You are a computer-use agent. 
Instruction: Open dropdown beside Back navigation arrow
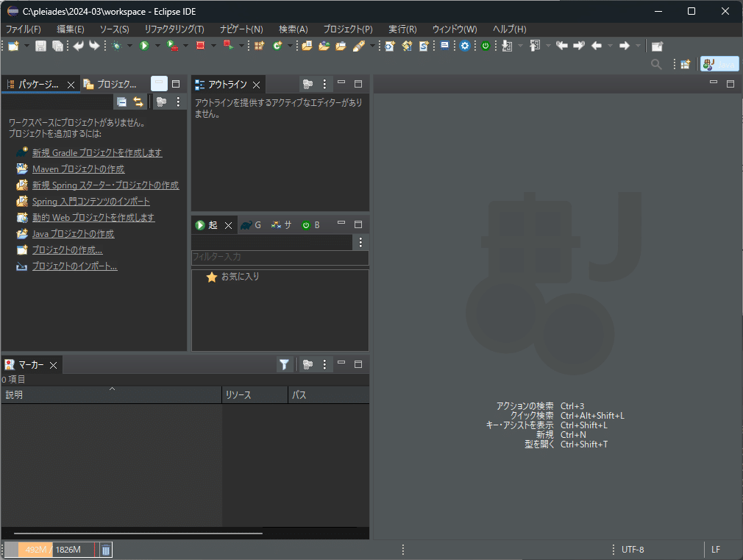click(x=610, y=46)
